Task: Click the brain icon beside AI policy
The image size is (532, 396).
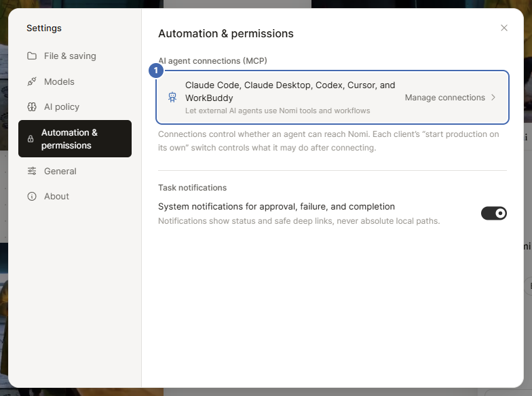Action: pos(32,107)
